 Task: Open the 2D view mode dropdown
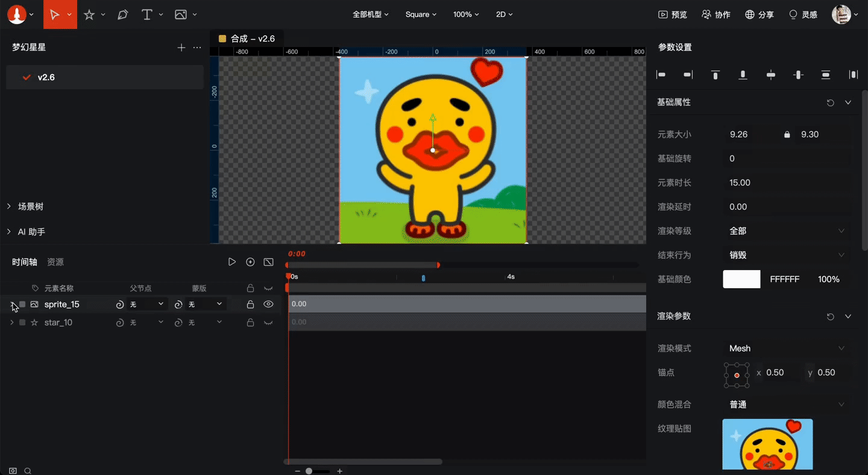tap(504, 14)
